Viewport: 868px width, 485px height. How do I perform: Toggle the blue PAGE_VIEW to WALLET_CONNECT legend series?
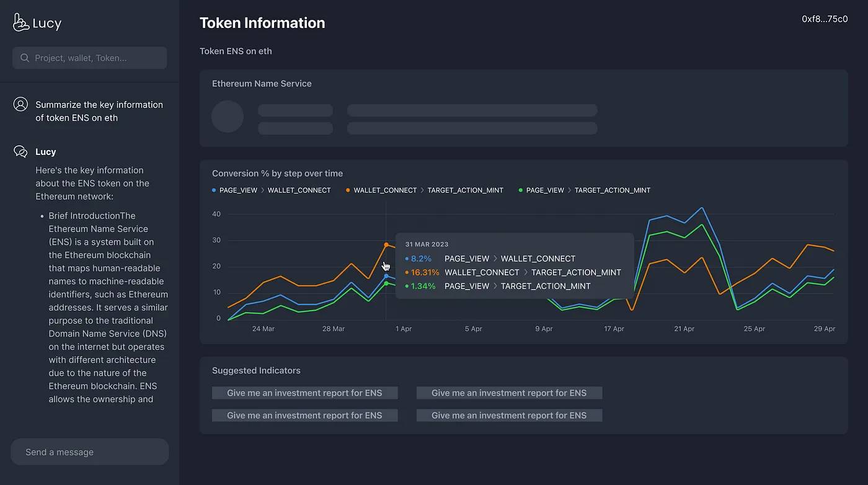(x=272, y=190)
